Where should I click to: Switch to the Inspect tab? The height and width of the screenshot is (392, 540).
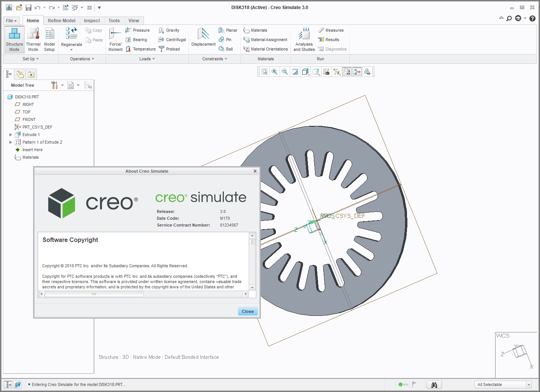point(92,21)
